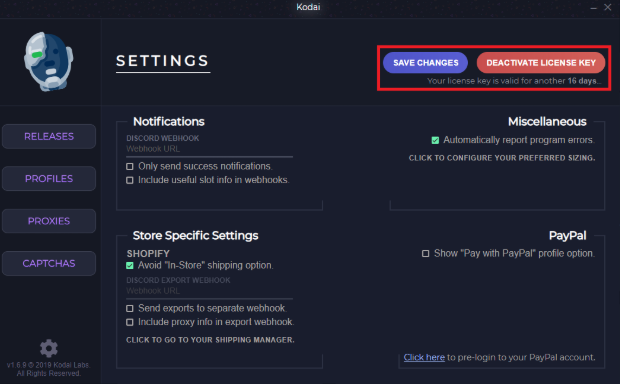Click the license key validity text
This screenshot has height=384, width=620.
point(513,81)
